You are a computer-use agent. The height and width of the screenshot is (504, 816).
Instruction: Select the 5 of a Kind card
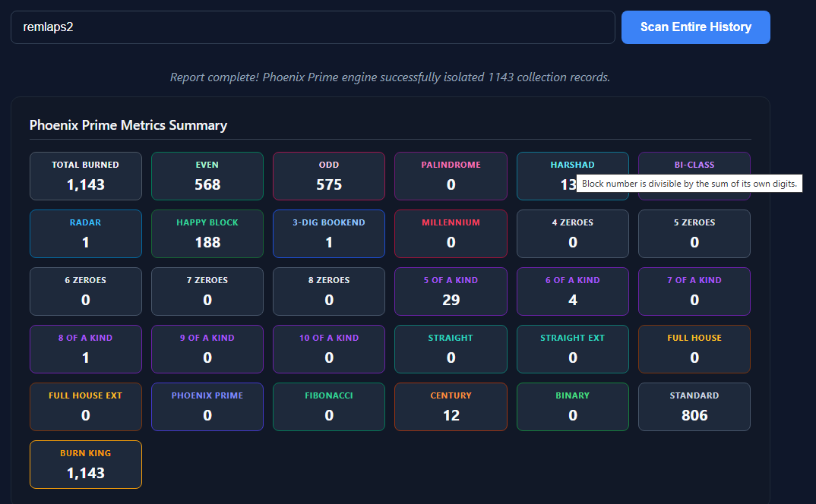[x=451, y=291]
